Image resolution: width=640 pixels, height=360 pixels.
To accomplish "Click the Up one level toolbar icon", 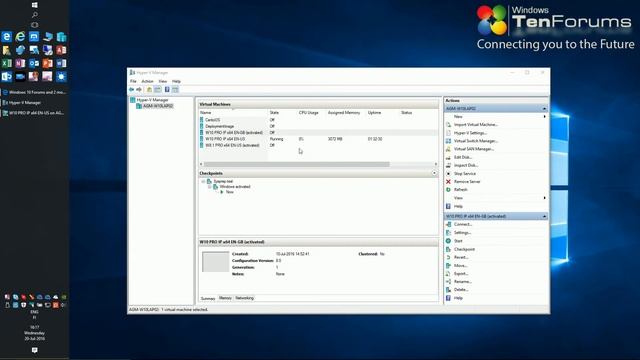I will point(149,89).
